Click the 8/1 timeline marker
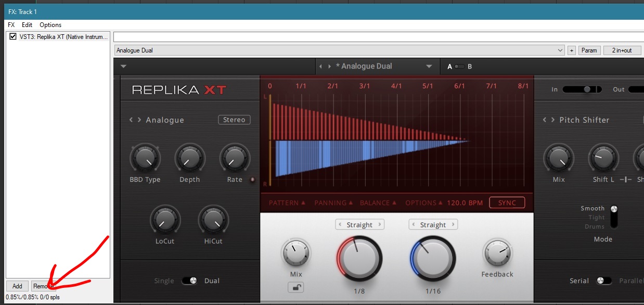The height and width of the screenshot is (305, 644). 523,86
